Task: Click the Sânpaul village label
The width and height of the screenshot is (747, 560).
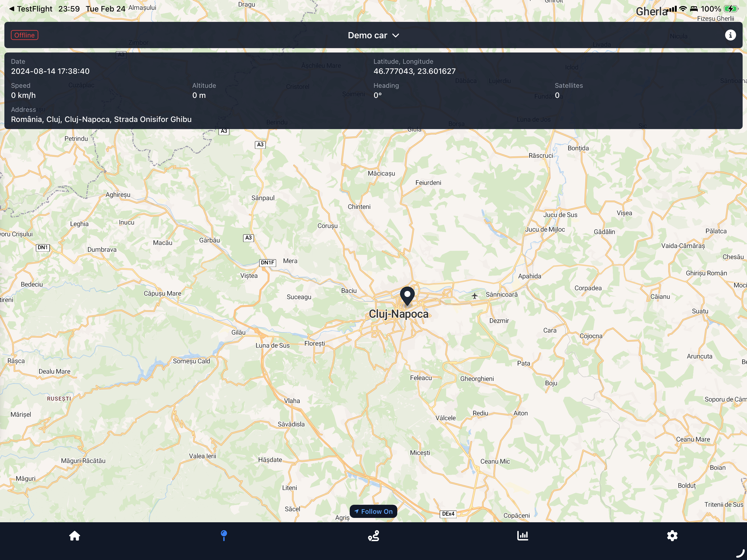Action: click(x=263, y=198)
